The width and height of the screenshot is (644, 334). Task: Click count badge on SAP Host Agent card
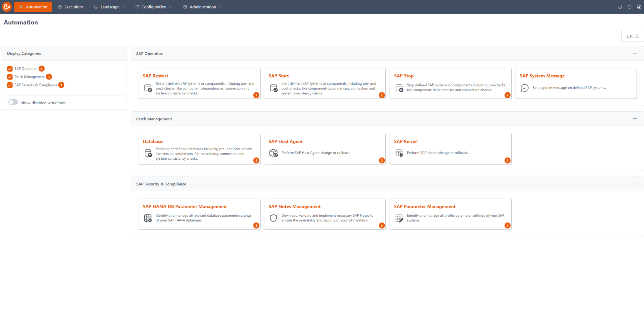(382, 161)
